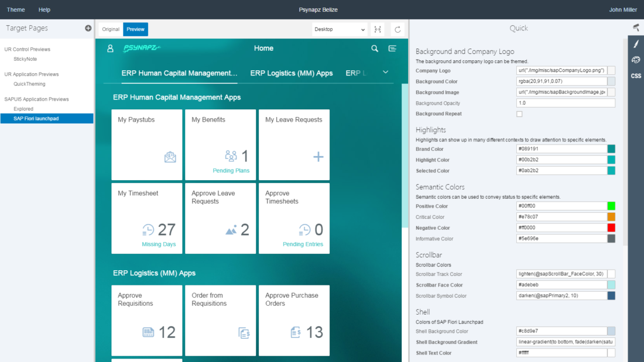The width and height of the screenshot is (644, 362).
Task: Open the Desktop device dropdown
Action: [x=339, y=29]
